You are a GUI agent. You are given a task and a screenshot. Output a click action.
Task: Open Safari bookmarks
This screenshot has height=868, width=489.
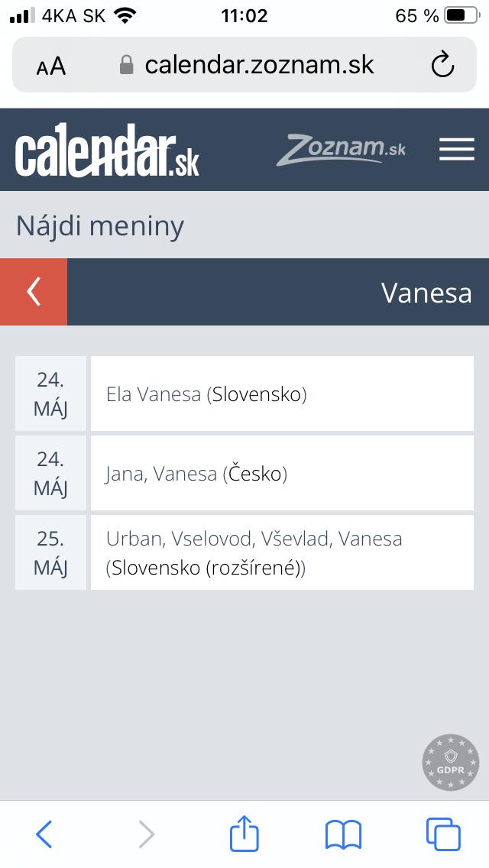[x=343, y=834]
